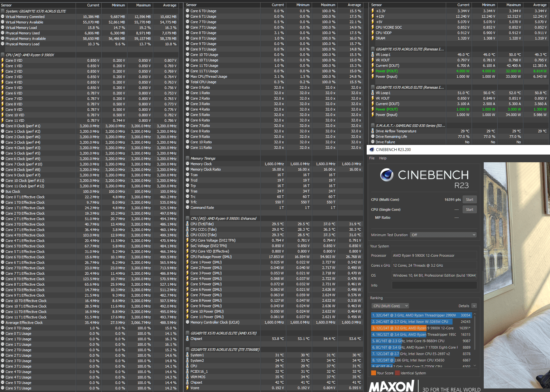Select the Core 11 Clock (perf #12) row
Image resolution: width=550 pixels, height=392 pixels.
[x=89, y=186]
